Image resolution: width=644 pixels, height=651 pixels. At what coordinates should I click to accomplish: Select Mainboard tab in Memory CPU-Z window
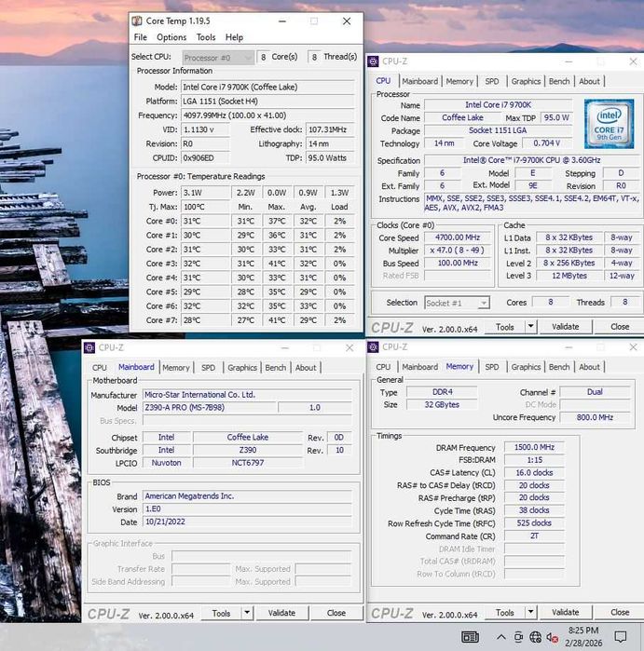pyautogui.click(x=419, y=367)
